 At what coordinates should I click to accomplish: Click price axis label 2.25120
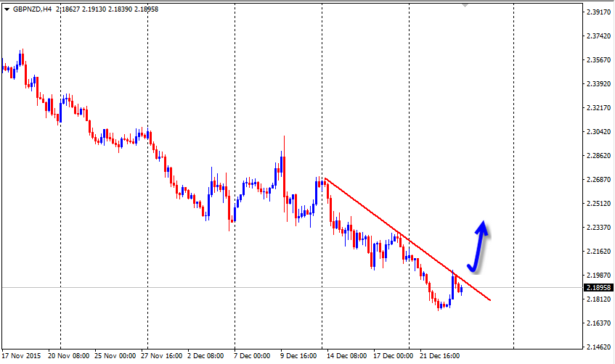pos(598,203)
